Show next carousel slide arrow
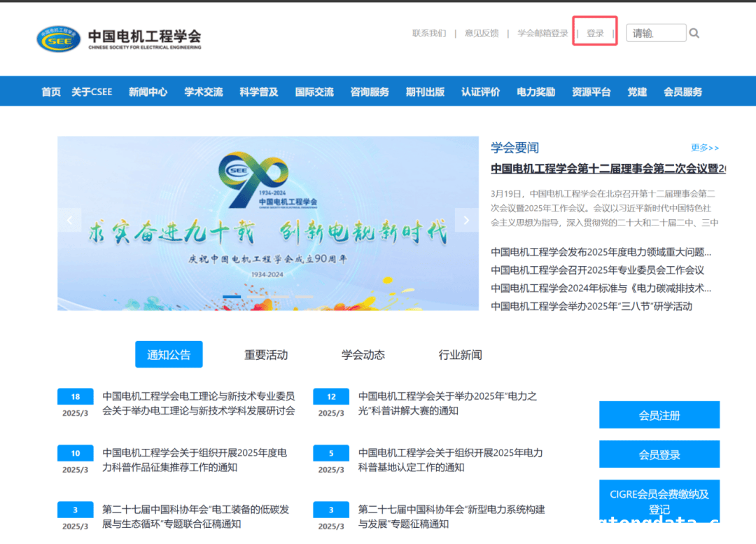The width and height of the screenshot is (756, 544). point(466,221)
